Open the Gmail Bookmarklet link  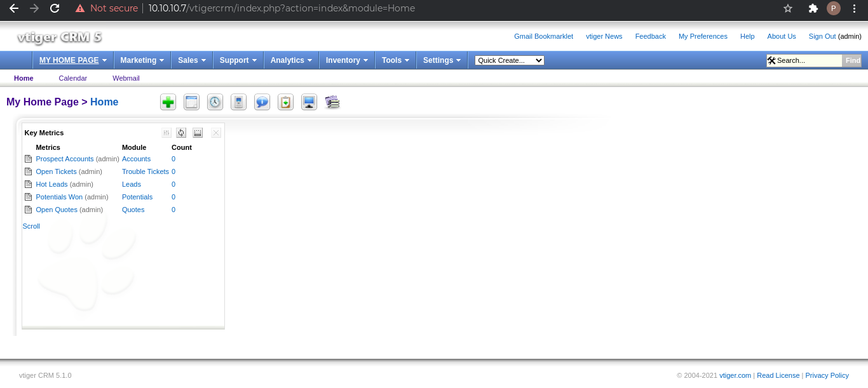pyautogui.click(x=543, y=36)
